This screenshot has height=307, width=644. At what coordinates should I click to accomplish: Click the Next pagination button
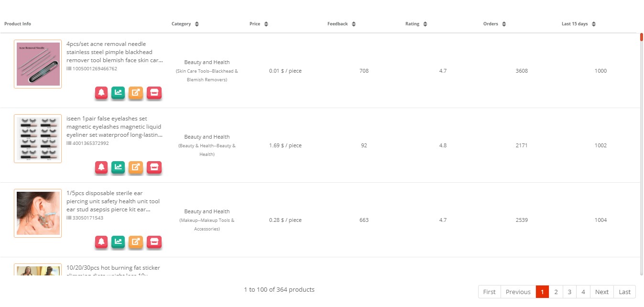coord(601,292)
